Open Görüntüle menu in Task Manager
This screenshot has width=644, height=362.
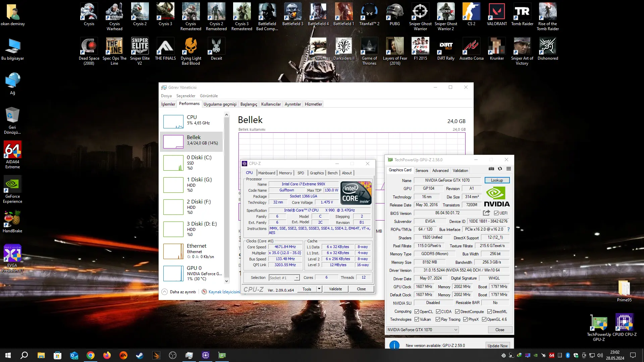click(x=209, y=96)
